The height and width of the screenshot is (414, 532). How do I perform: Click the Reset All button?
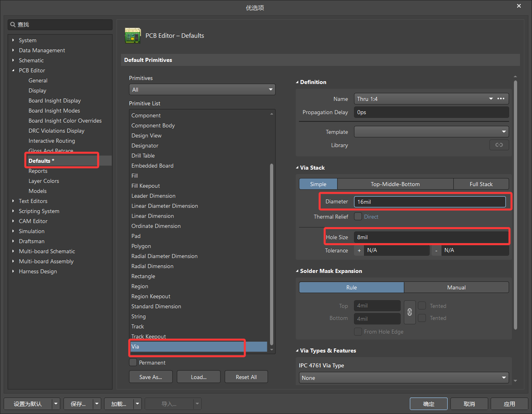(x=246, y=377)
